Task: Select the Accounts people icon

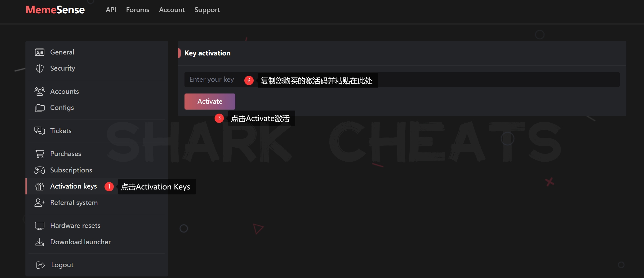Action: (40, 91)
